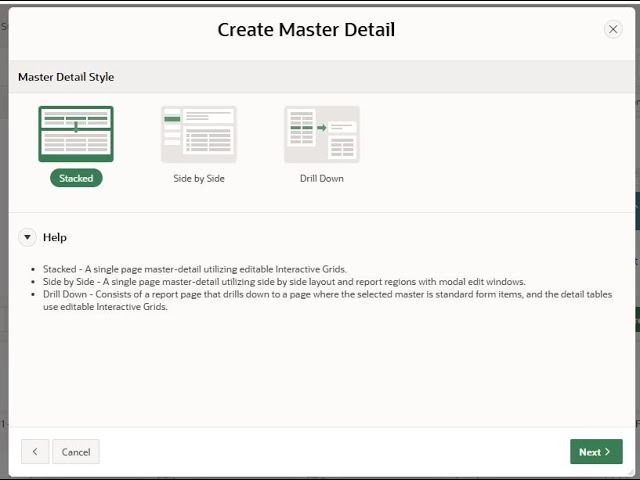Proceed with the Next button
The width and height of the screenshot is (640, 480).
point(596,451)
